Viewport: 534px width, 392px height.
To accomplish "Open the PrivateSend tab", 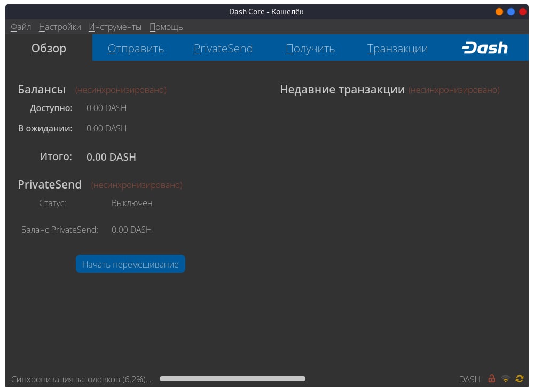I will click(223, 49).
